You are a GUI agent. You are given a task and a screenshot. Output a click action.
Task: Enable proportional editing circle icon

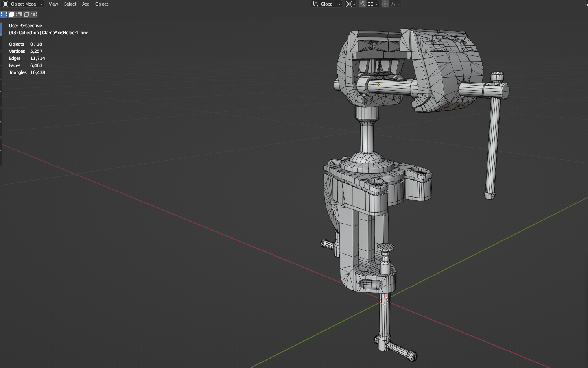click(x=385, y=4)
